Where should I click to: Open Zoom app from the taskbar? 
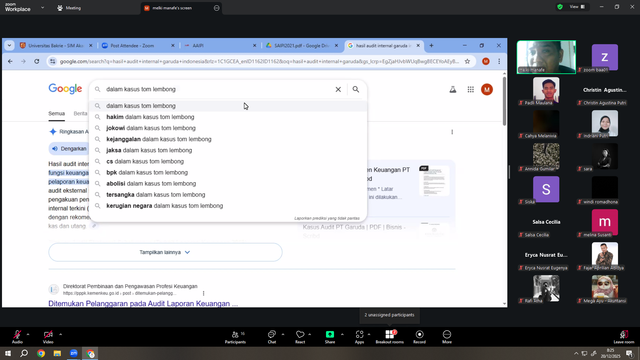(73, 353)
